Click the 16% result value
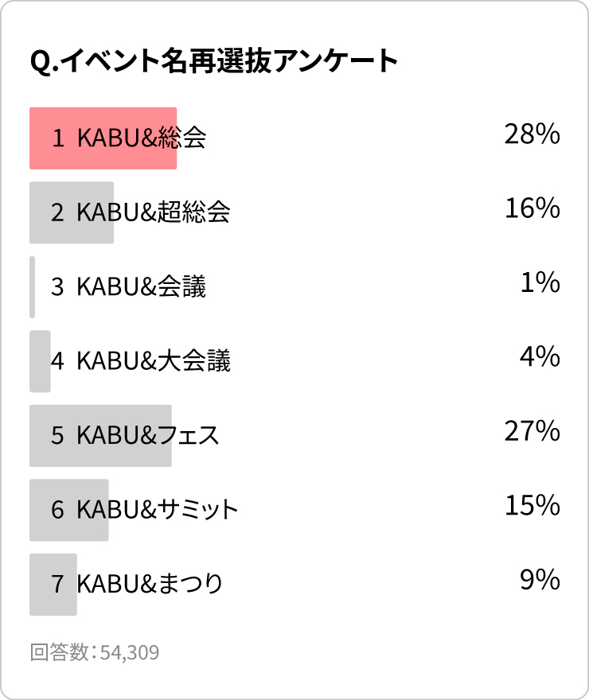The height and width of the screenshot is (700, 589). [x=532, y=208]
